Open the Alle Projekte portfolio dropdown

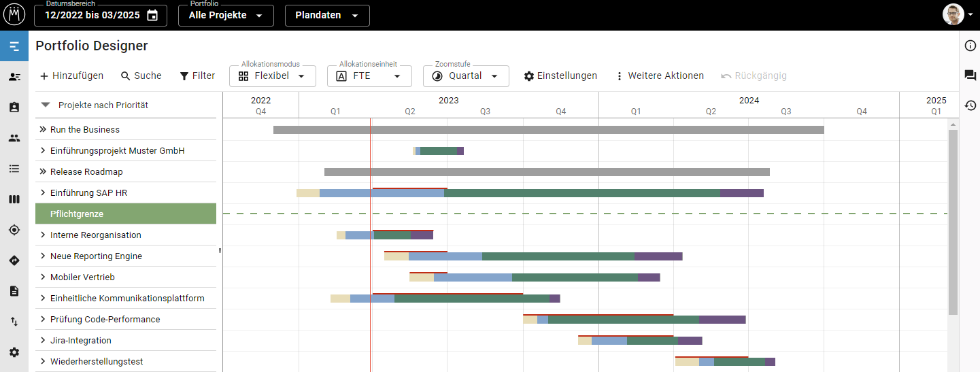(226, 15)
